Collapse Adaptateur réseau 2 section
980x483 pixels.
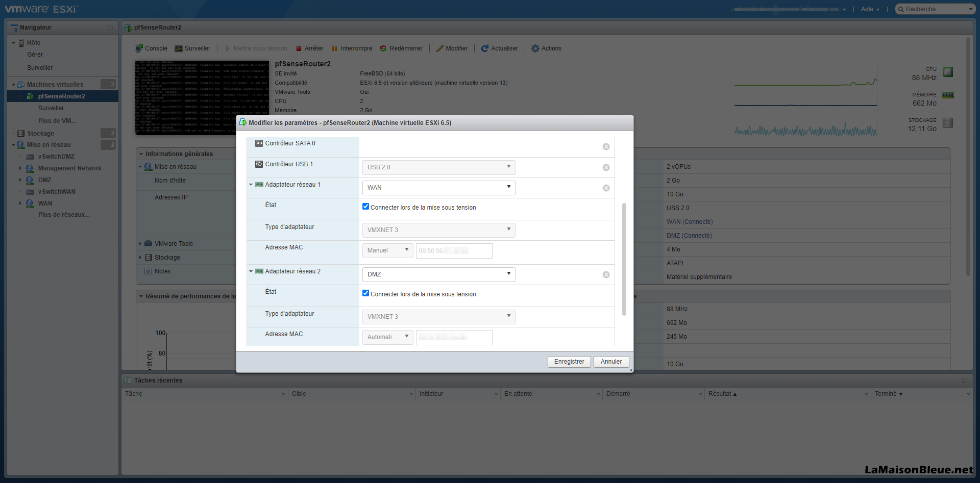(251, 271)
